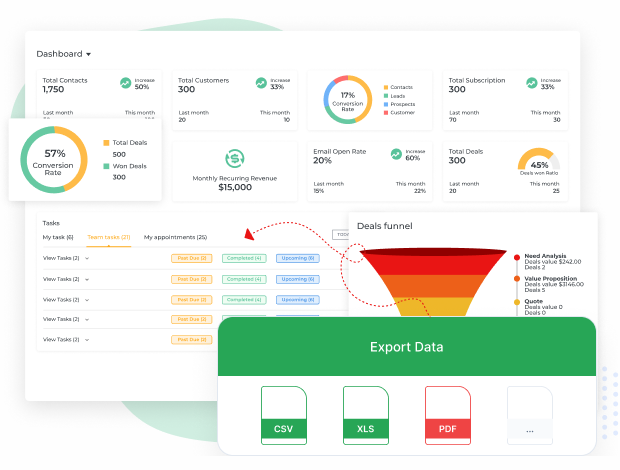Click the 45% Deals won Ratio gauge

(x=539, y=160)
